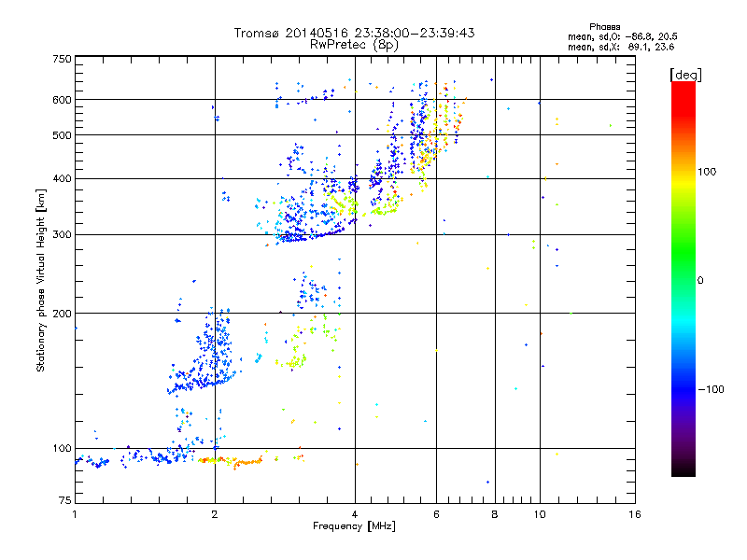Click the '8' x-axis tick label
The height and width of the screenshot is (560, 747).
[495, 514]
